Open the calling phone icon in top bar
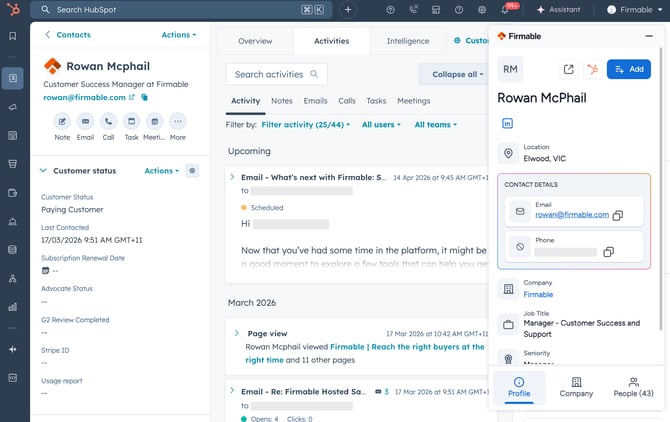670x422 pixels. pyautogui.click(x=413, y=9)
